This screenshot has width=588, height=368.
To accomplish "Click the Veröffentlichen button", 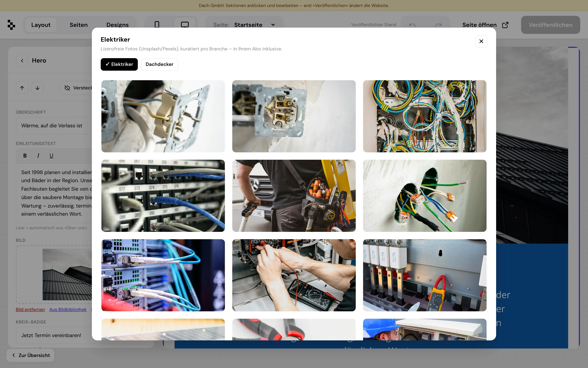I will click(x=551, y=25).
